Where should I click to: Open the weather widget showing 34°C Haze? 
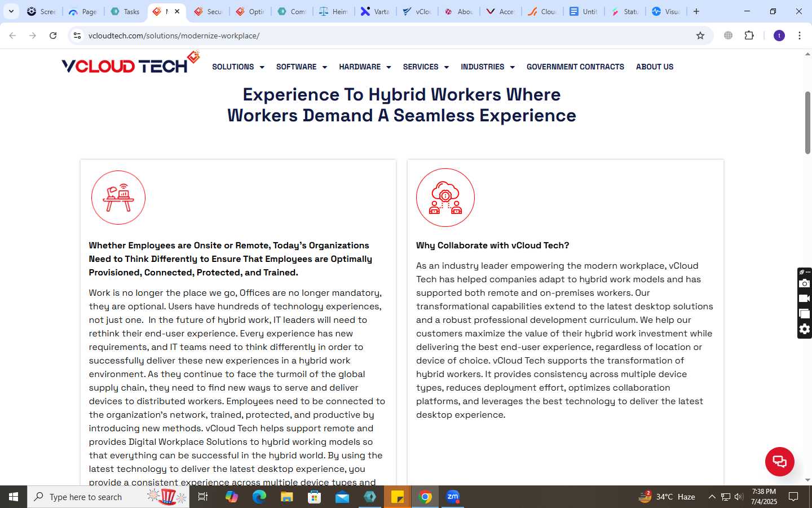[667, 497]
